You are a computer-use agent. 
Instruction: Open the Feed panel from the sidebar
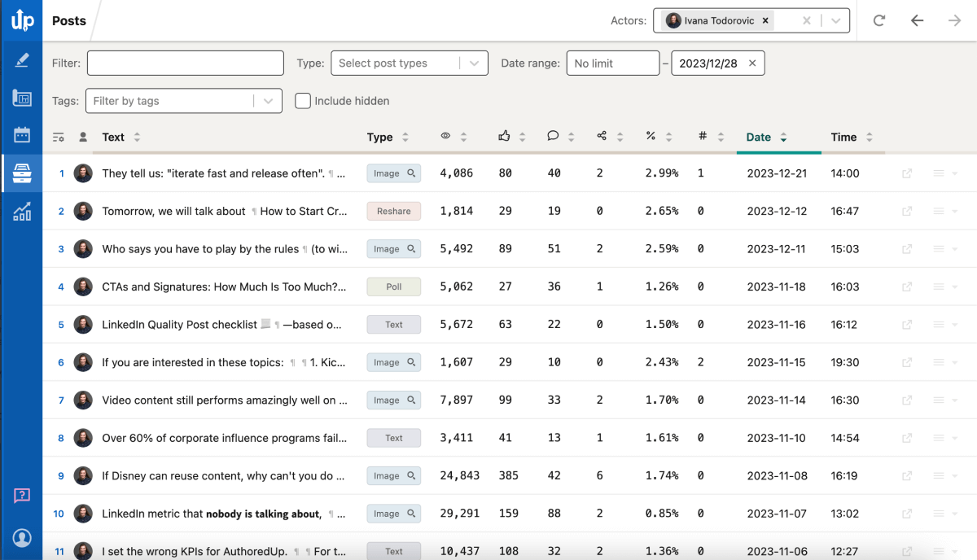[21, 98]
